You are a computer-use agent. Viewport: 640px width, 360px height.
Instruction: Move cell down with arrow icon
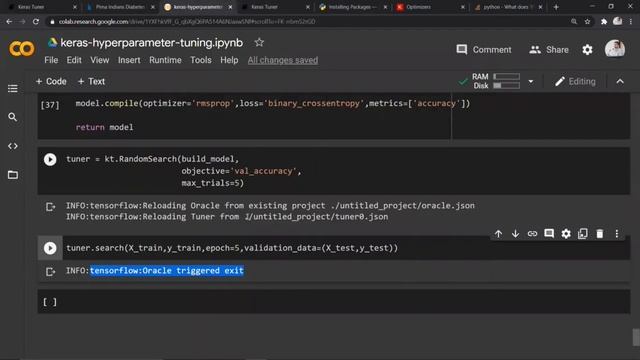[x=516, y=234]
